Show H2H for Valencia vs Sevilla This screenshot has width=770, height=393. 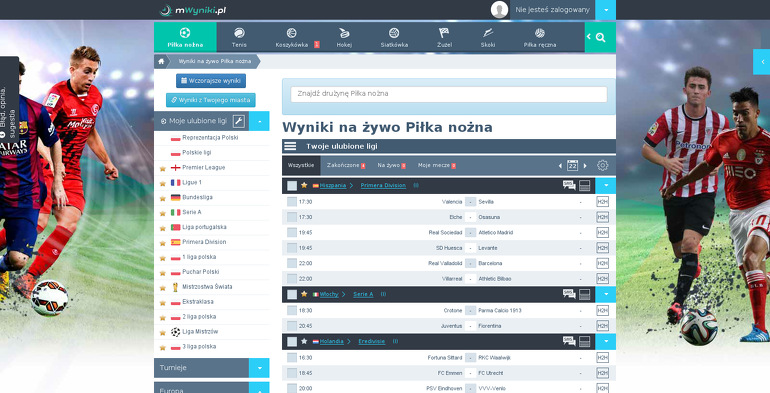coord(603,201)
